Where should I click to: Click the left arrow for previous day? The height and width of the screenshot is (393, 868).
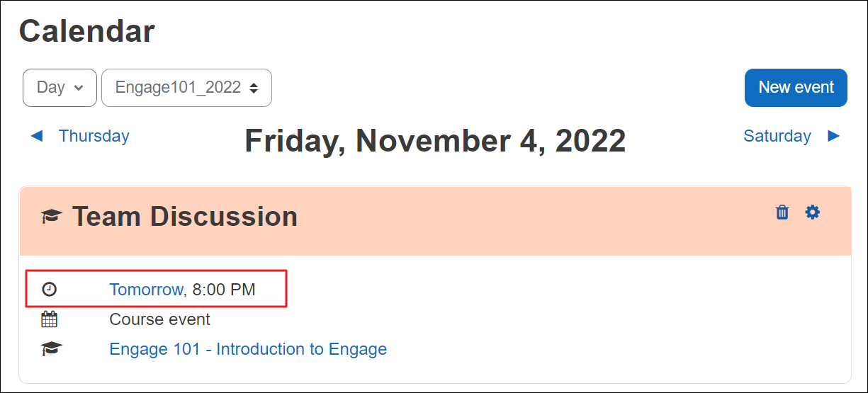[37, 136]
